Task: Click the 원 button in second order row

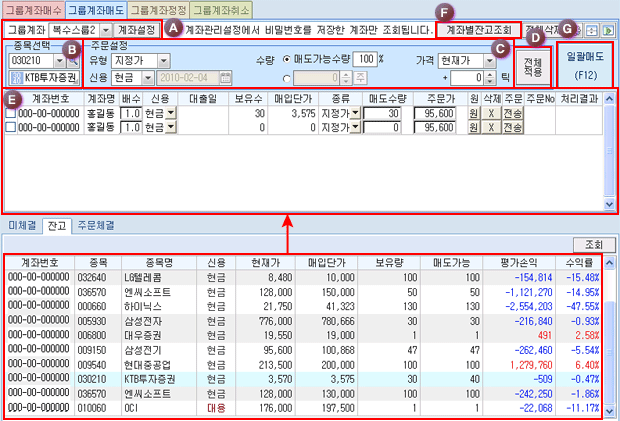Action: click(x=474, y=127)
